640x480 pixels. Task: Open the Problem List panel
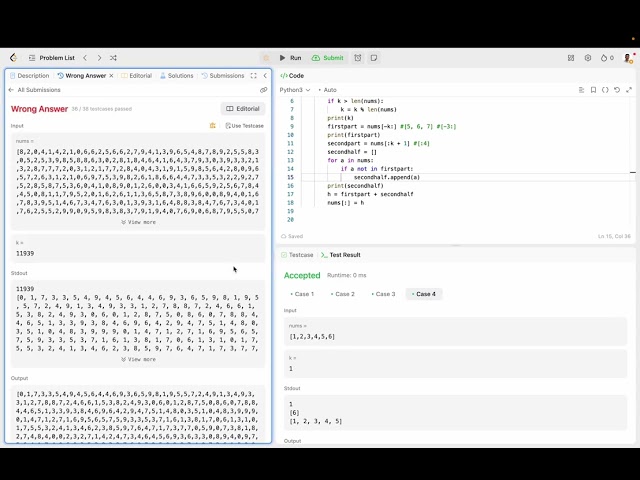click(51, 58)
